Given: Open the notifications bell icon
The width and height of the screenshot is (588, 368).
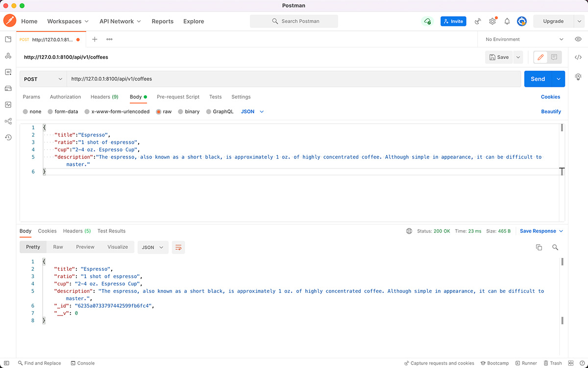Looking at the screenshot, I should [507, 21].
